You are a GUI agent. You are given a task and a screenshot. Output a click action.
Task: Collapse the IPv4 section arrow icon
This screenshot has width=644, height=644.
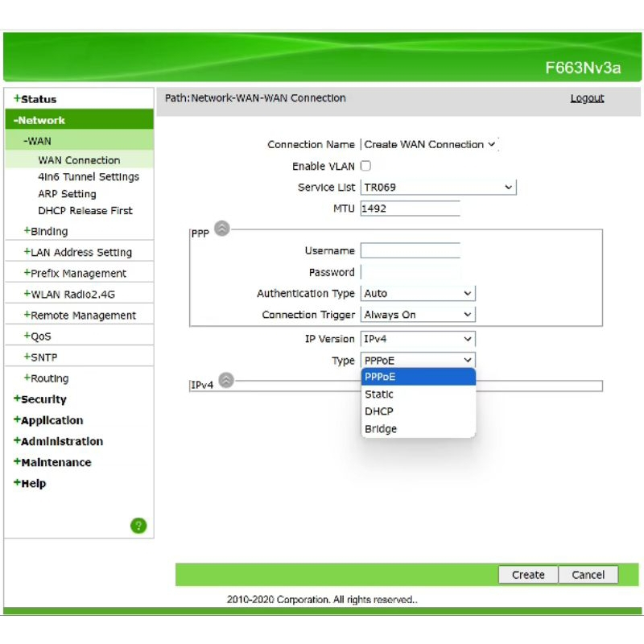pyautogui.click(x=226, y=380)
